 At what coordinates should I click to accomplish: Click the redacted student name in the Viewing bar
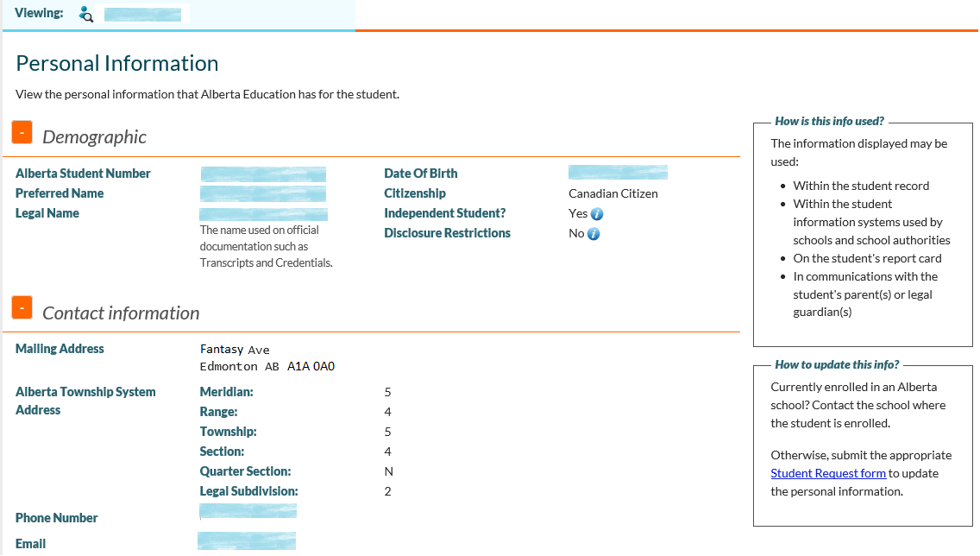click(x=142, y=15)
